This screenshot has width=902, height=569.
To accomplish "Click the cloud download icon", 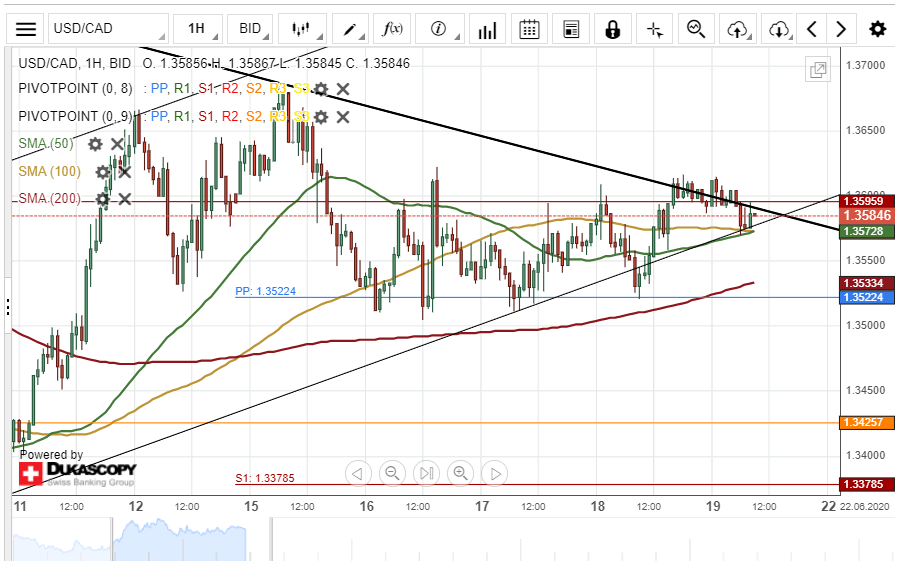I will [x=779, y=29].
